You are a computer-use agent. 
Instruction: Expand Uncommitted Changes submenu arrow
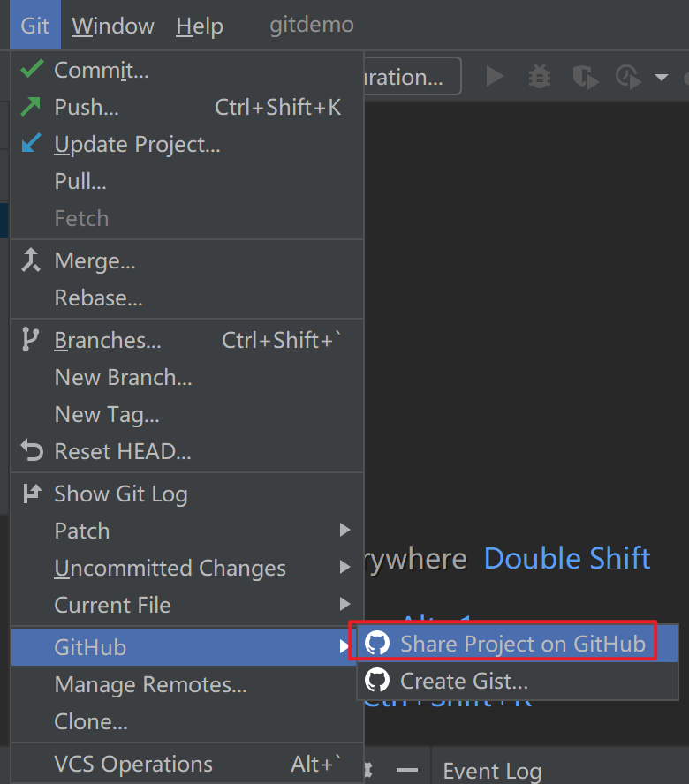[344, 567]
